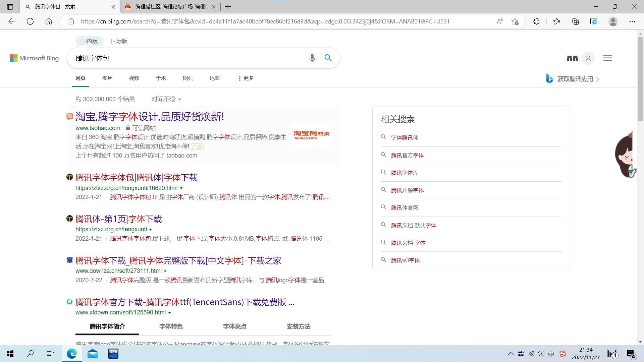This screenshot has height=362, width=644.
Task: Open the Dev-C++ app on taskbar
Action: (113, 354)
